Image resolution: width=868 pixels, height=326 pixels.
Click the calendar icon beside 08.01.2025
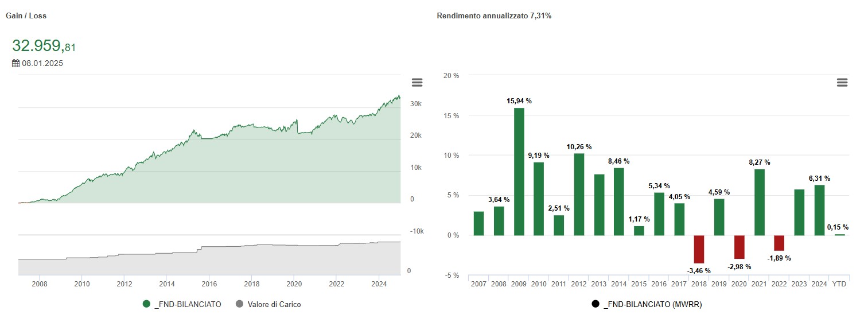[16, 63]
